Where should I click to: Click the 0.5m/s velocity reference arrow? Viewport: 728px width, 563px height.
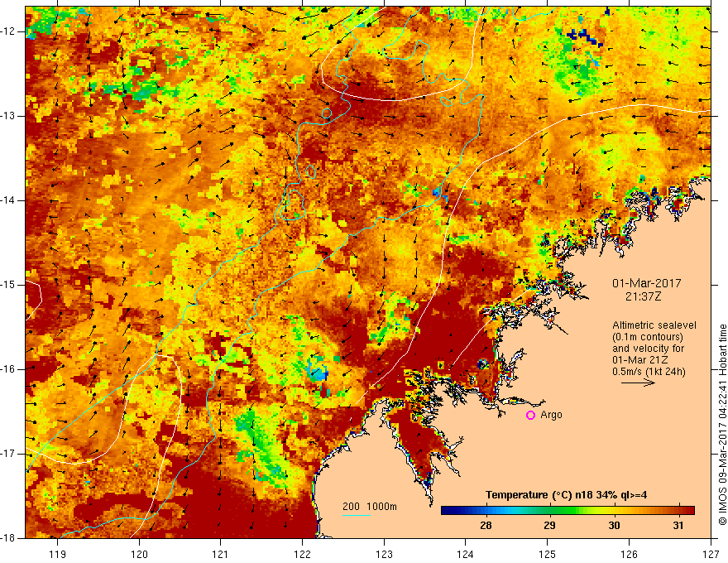point(638,383)
